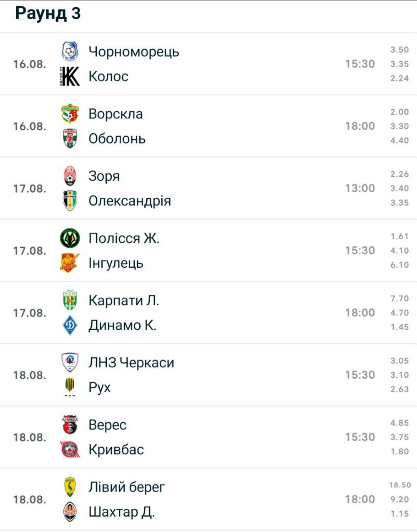
Task: Click the Колос club logo
Action: tap(70, 76)
